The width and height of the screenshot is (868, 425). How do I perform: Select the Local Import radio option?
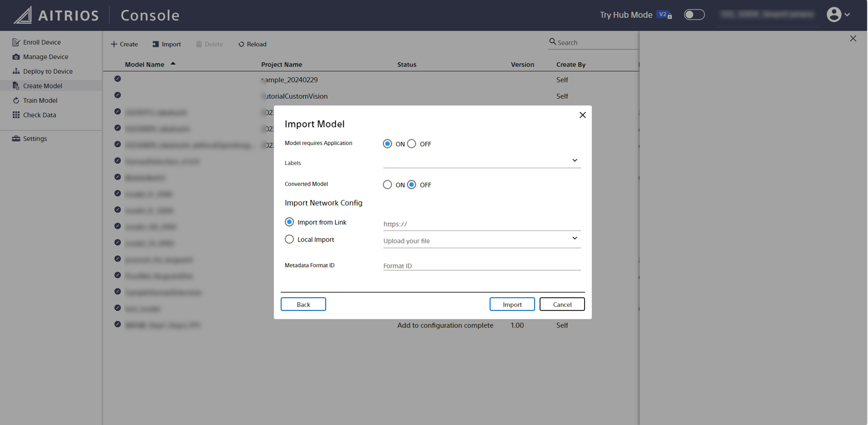tap(289, 239)
